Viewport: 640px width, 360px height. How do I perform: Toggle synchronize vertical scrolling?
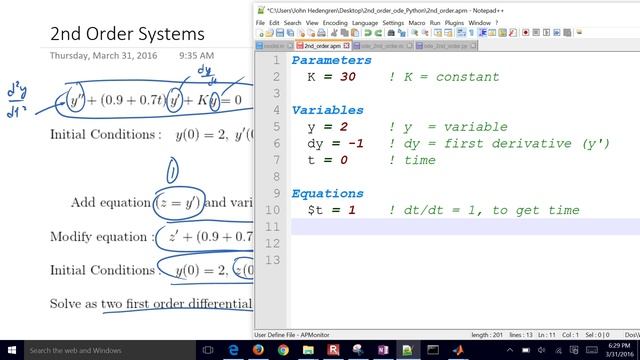(438, 33)
